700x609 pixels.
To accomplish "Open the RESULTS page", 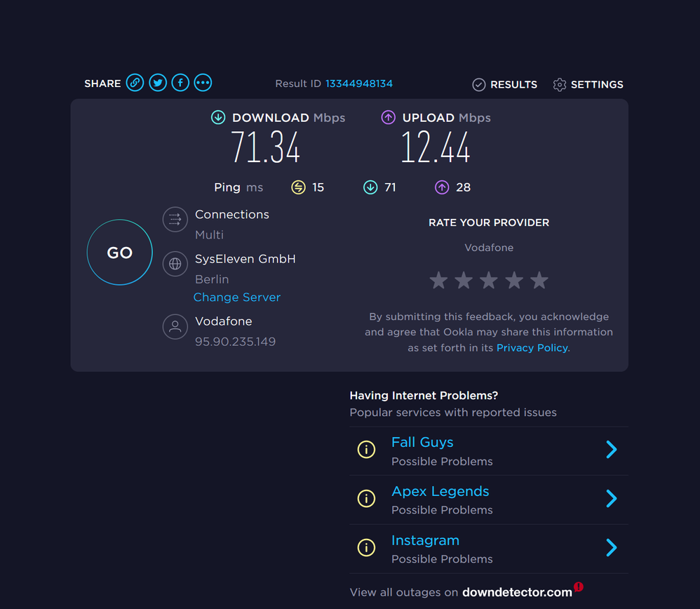I will click(x=505, y=84).
